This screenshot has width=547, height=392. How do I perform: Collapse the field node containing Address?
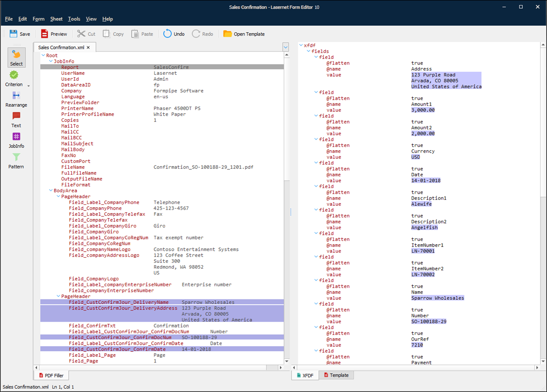pyautogui.click(x=316, y=57)
